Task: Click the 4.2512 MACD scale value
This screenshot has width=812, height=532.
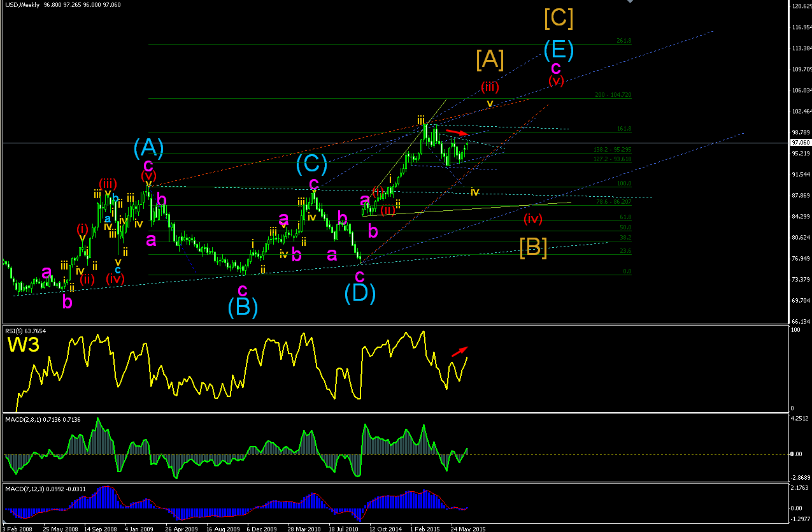Action: click(801, 419)
